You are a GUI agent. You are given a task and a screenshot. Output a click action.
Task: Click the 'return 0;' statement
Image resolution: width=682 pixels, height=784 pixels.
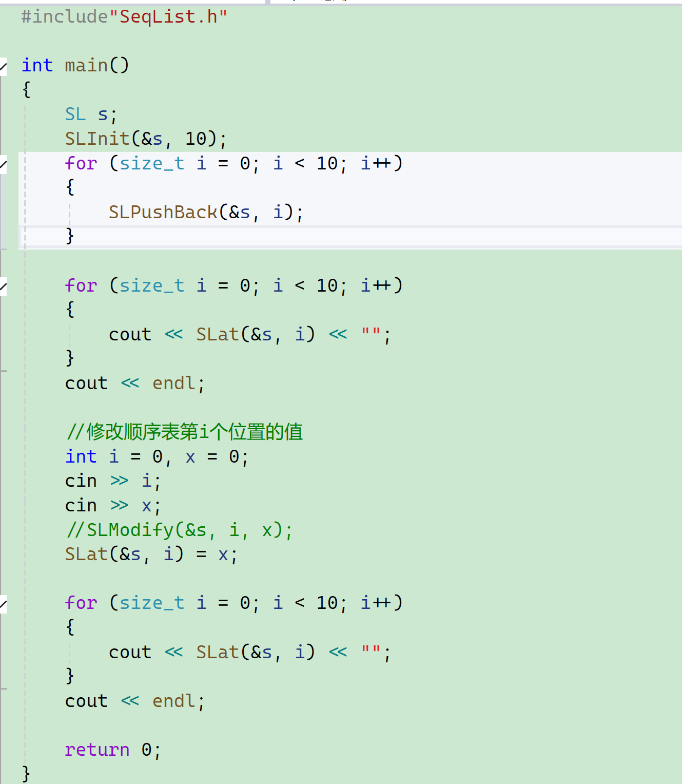point(113,751)
